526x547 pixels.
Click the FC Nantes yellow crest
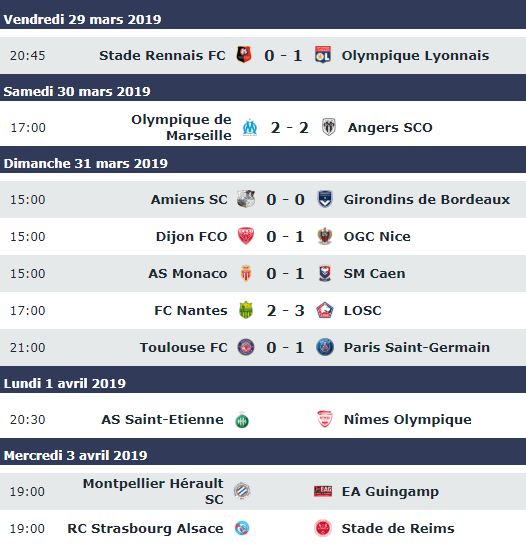coord(246,310)
